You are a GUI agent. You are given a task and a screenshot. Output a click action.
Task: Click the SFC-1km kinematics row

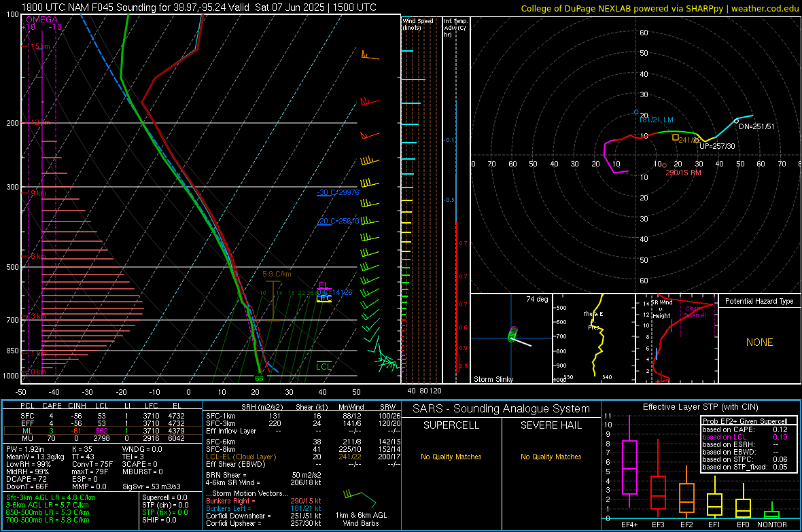(x=303, y=416)
